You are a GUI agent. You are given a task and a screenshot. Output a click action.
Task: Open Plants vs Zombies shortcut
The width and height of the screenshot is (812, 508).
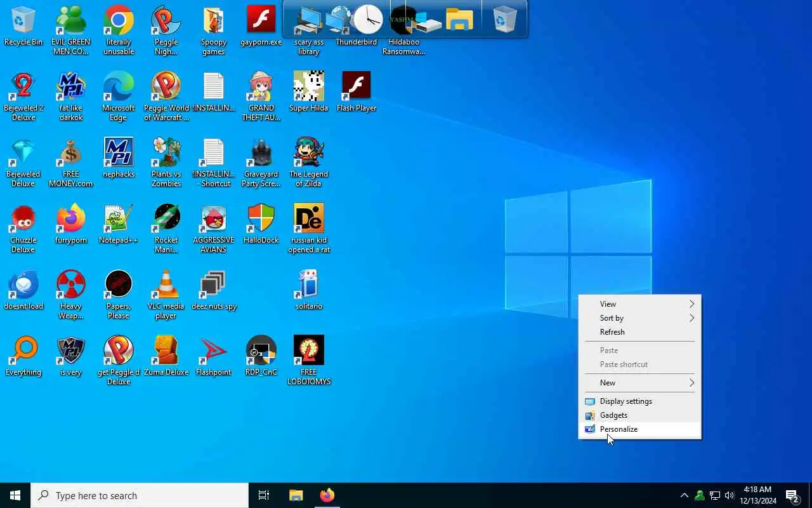(x=166, y=163)
